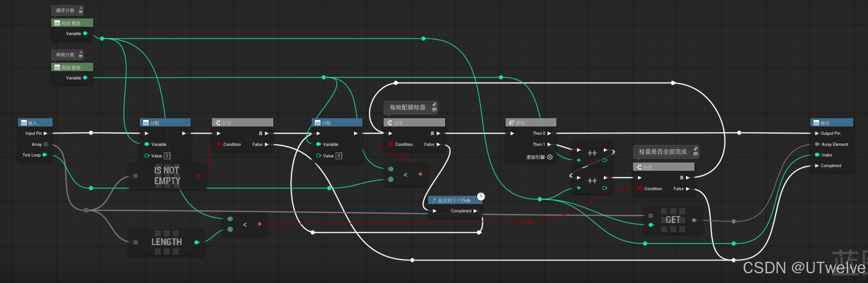Click False exec pin of 分支 under 每帧配额检查
The image size is (868, 283).
coord(439,144)
